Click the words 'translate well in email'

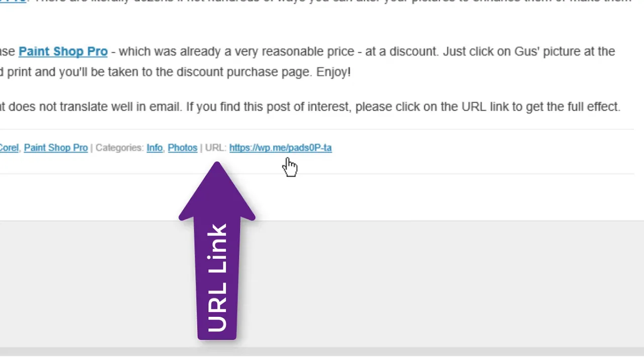(x=121, y=107)
